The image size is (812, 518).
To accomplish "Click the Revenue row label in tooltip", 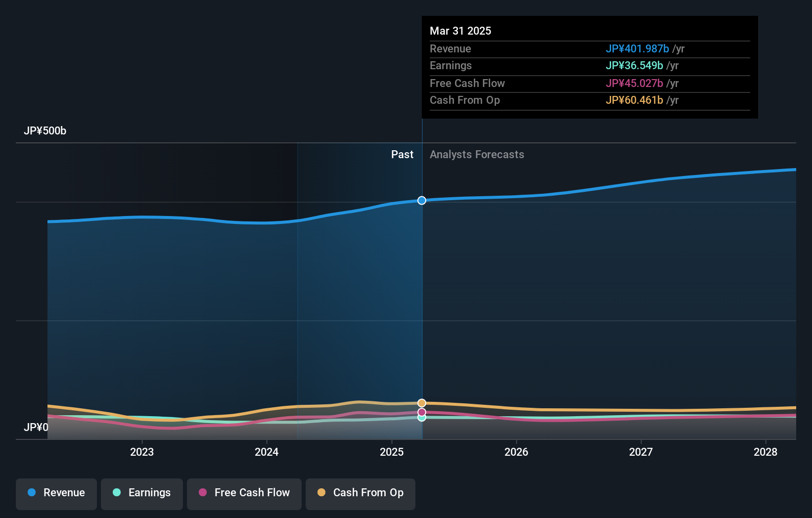I will tap(450, 49).
